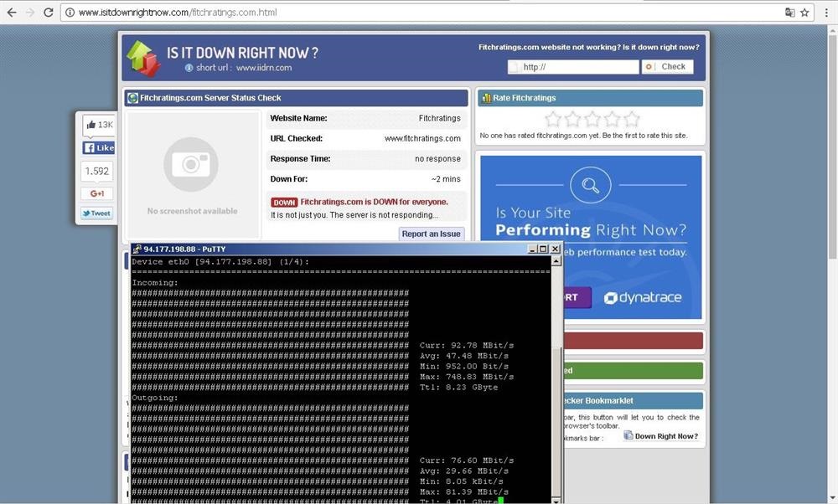The height and width of the screenshot is (504, 838).
Task: Click the Is It Down Right Now logo
Action: click(x=143, y=59)
